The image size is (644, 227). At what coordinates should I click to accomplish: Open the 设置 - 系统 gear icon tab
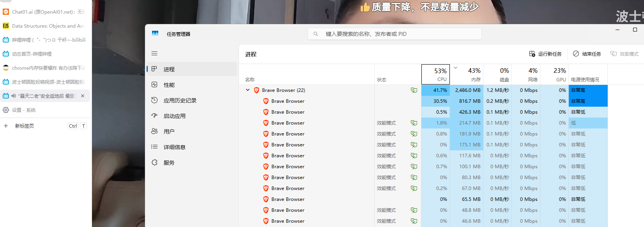pos(6,110)
